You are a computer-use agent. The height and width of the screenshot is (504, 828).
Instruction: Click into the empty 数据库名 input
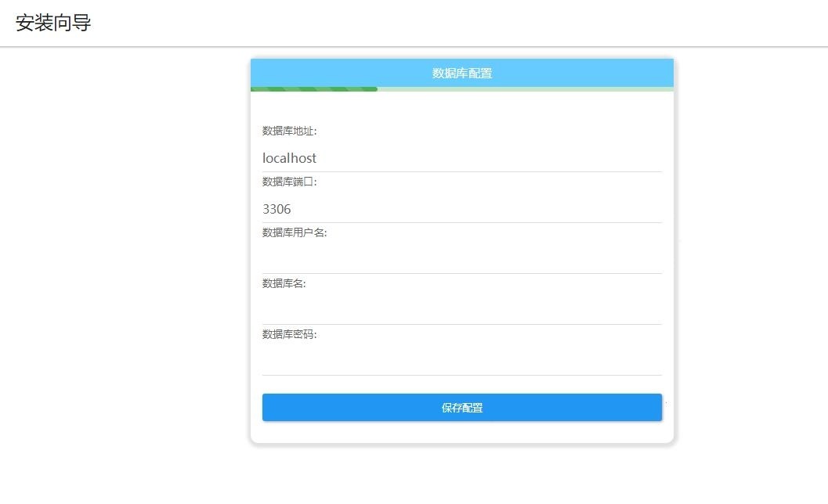461,311
